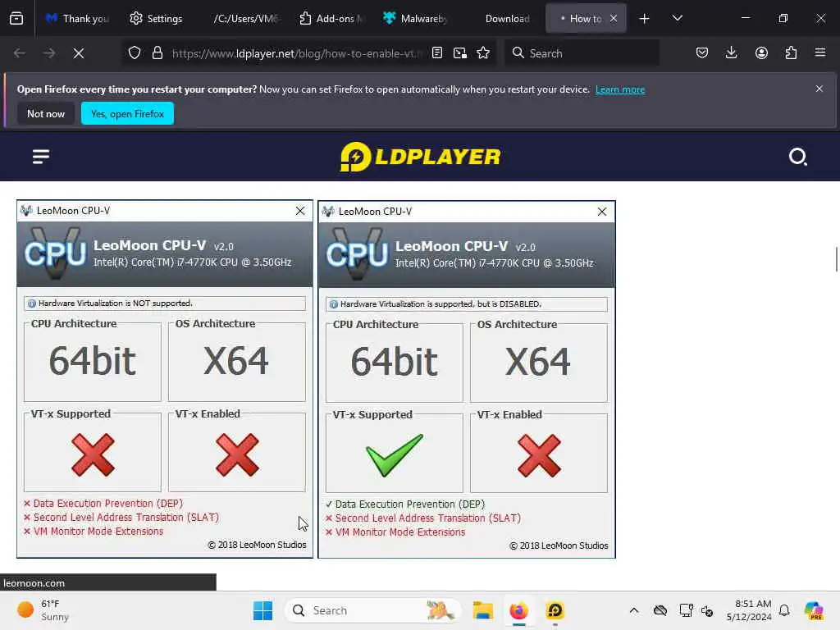Launch Copilot preview from taskbar
Viewport: 840px width, 630px height.
pyautogui.click(x=814, y=610)
